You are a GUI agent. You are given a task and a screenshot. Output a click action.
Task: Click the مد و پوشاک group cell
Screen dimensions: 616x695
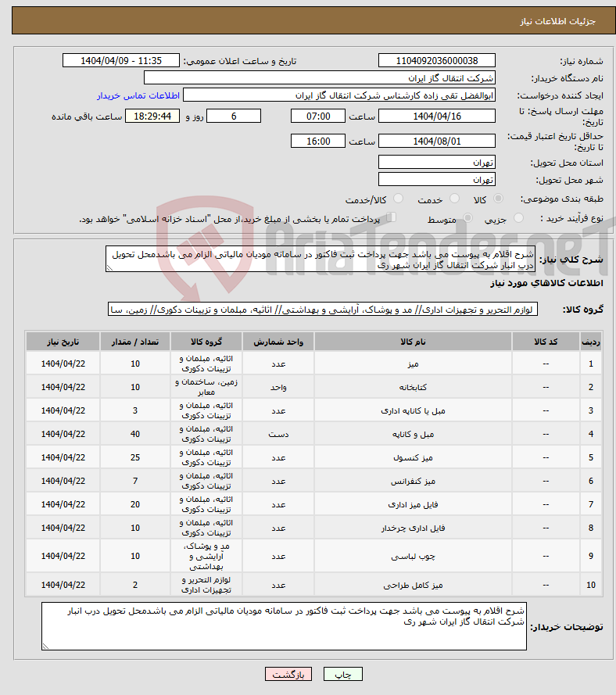coord(206,556)
